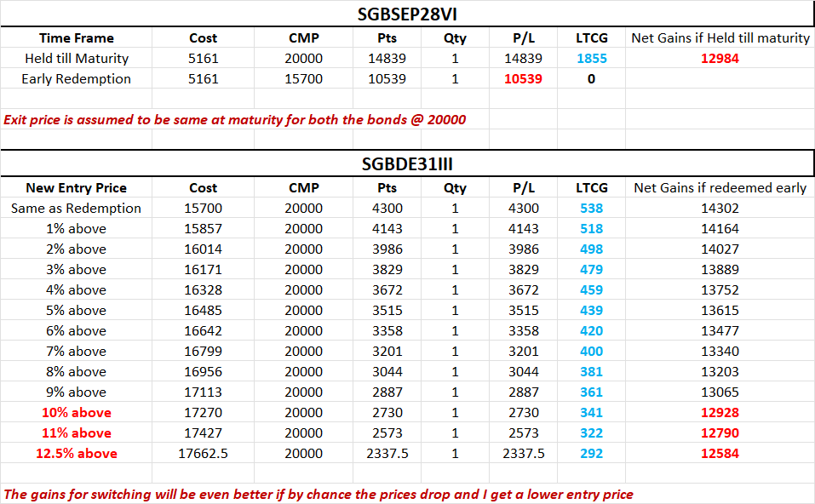Click the SGBDE31III section title
The width and height of the screenshot is (815, 504).
(407, 163)
